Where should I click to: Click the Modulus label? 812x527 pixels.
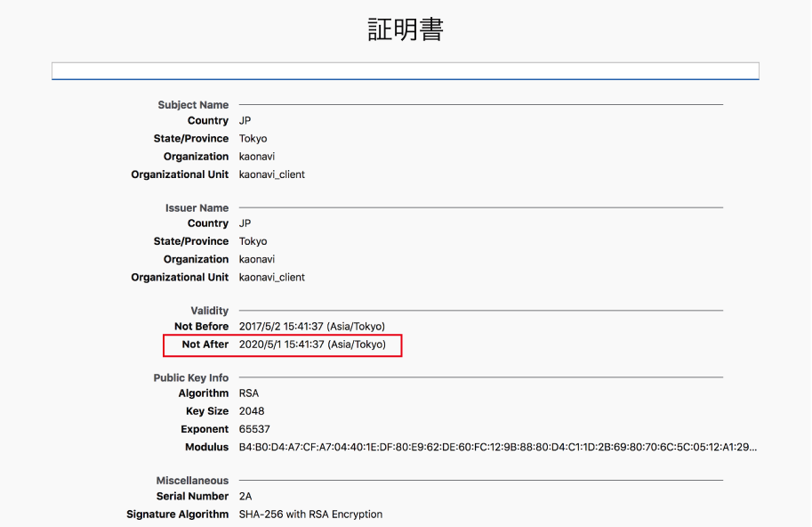click(x=206, y=447)
